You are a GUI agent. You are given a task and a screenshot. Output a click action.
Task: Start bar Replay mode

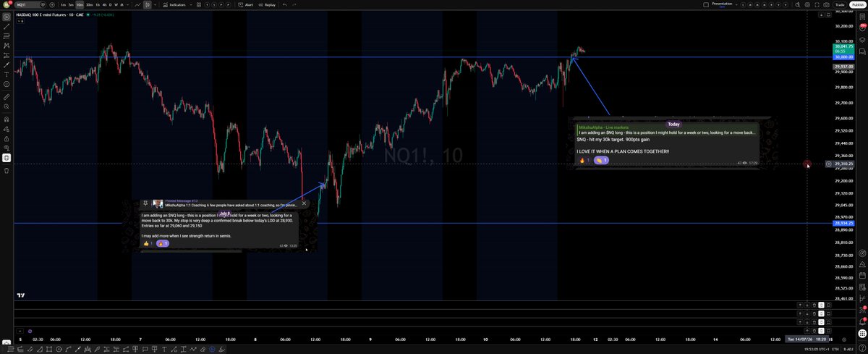tap(267, 4)
